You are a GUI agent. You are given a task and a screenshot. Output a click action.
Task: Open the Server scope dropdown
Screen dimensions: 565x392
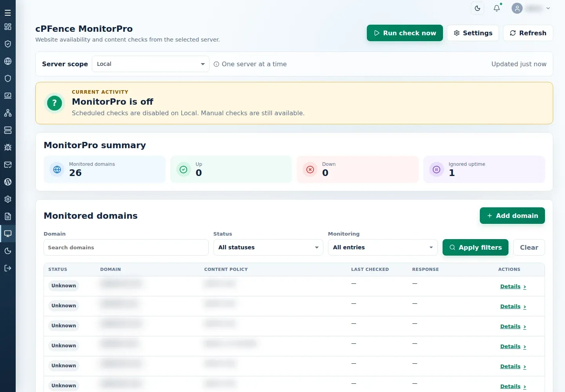[151, 64]
